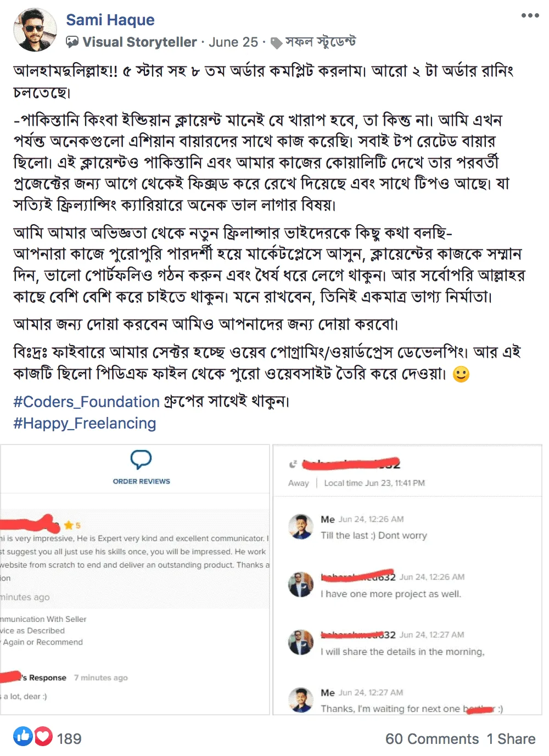549x756 pixels.
Task: Open the three-dot post options menu
Action: tap(530, 15)
